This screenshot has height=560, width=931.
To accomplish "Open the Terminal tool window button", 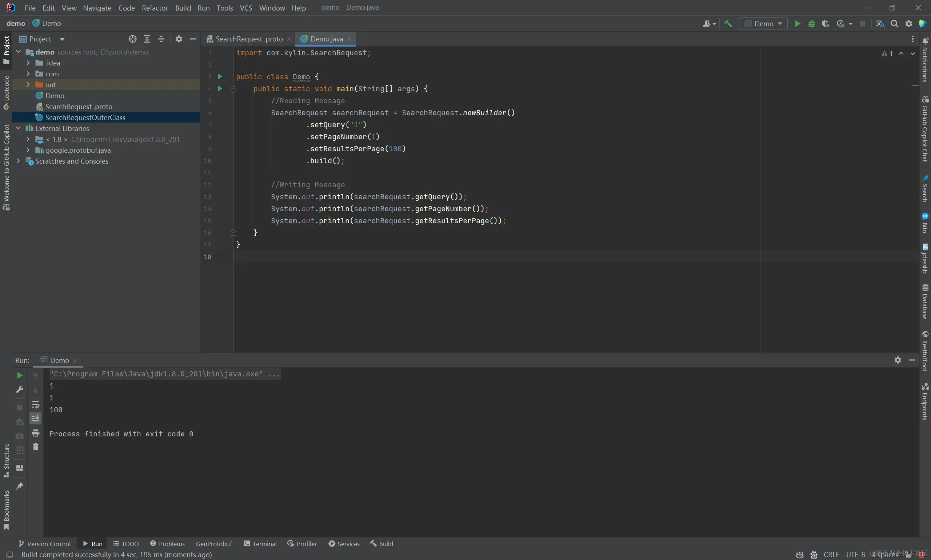I will (260, 544).
